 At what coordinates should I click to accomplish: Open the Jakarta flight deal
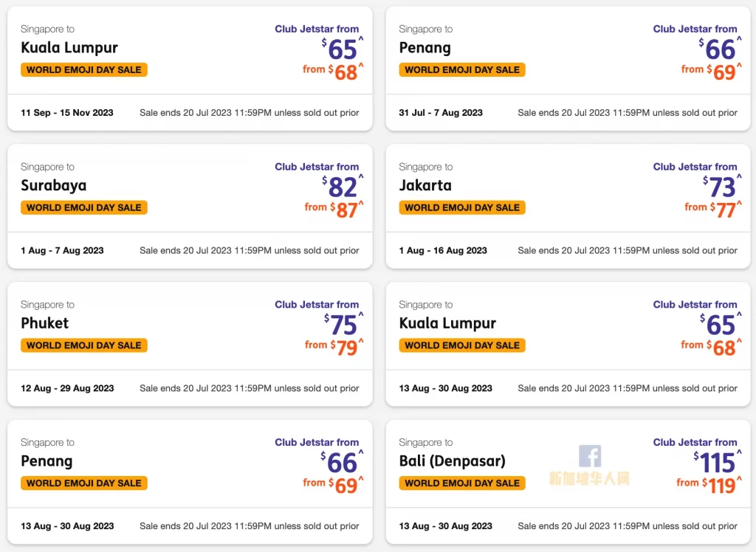568,207
